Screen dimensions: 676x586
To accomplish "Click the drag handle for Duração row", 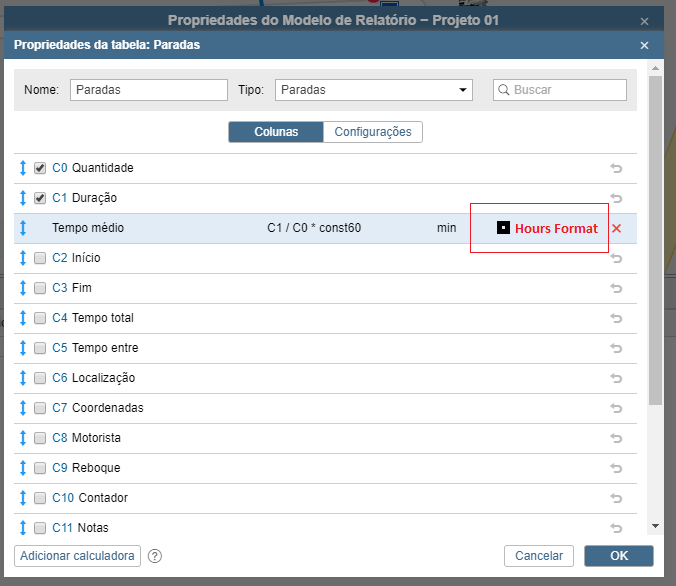I will 23,198.
